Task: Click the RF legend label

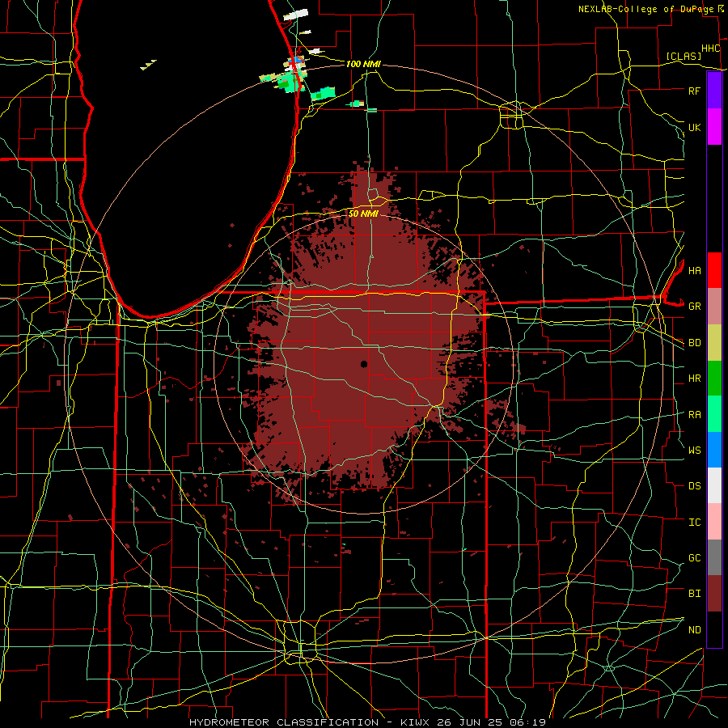Action: [694, 91]
